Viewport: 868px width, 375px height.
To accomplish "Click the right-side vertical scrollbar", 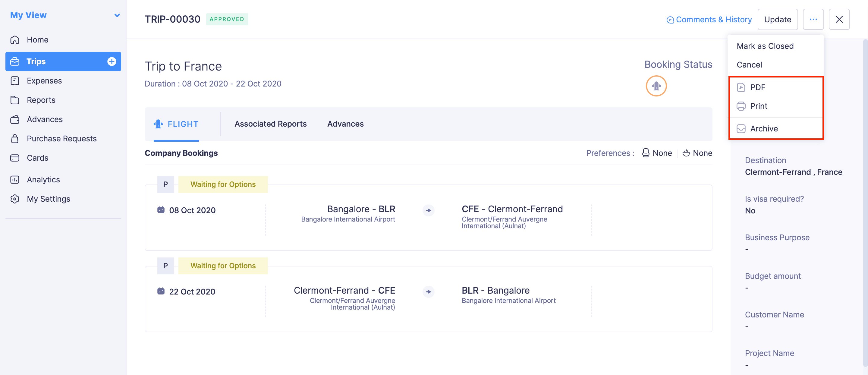I will (865, 202).
